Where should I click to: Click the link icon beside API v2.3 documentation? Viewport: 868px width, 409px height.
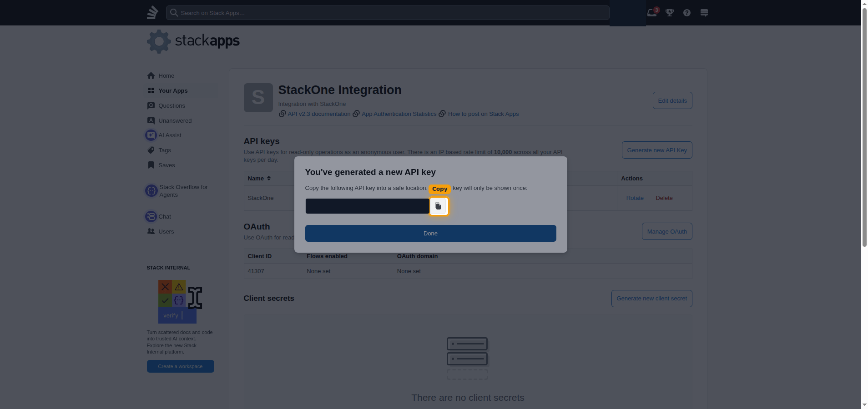(283, 114)
